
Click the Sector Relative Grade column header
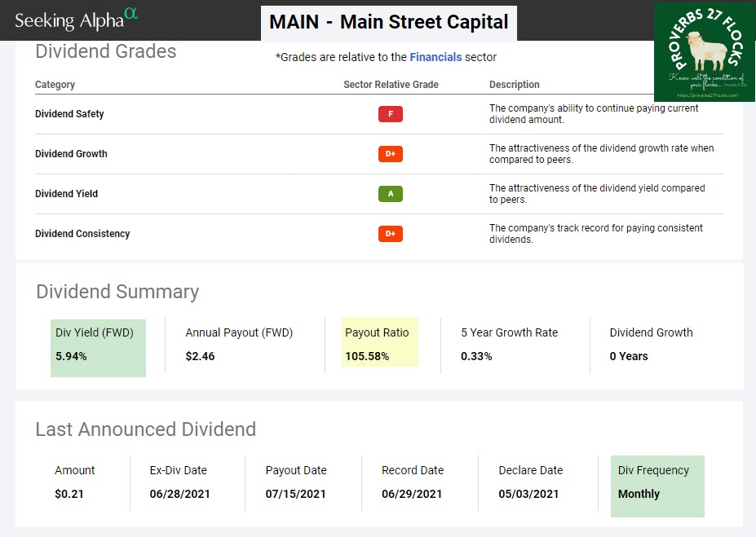(x=391, y=85)
